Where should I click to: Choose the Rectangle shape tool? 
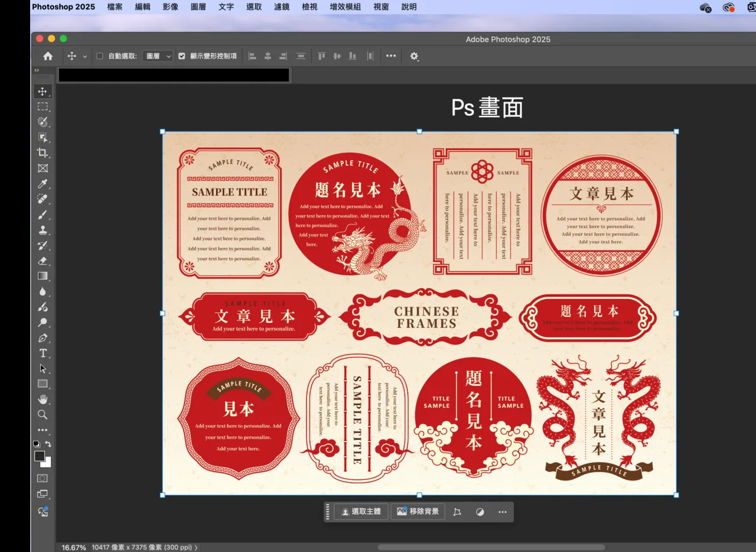43,384
